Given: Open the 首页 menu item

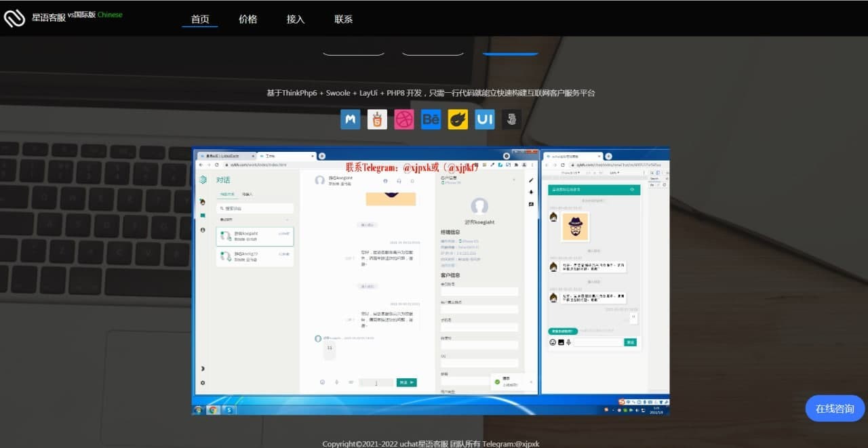Looking at the screenshot, I should pyautogui.click(x=200, y=19).
